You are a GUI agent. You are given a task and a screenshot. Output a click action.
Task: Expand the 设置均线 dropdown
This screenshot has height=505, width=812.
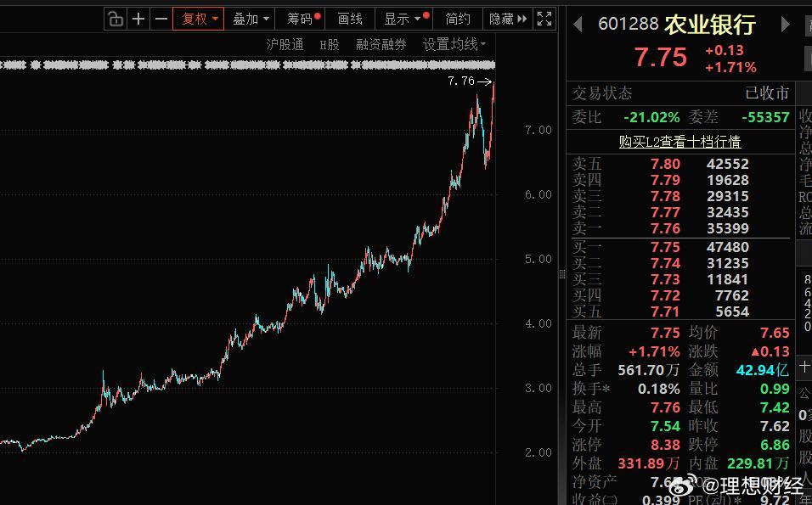454,44
